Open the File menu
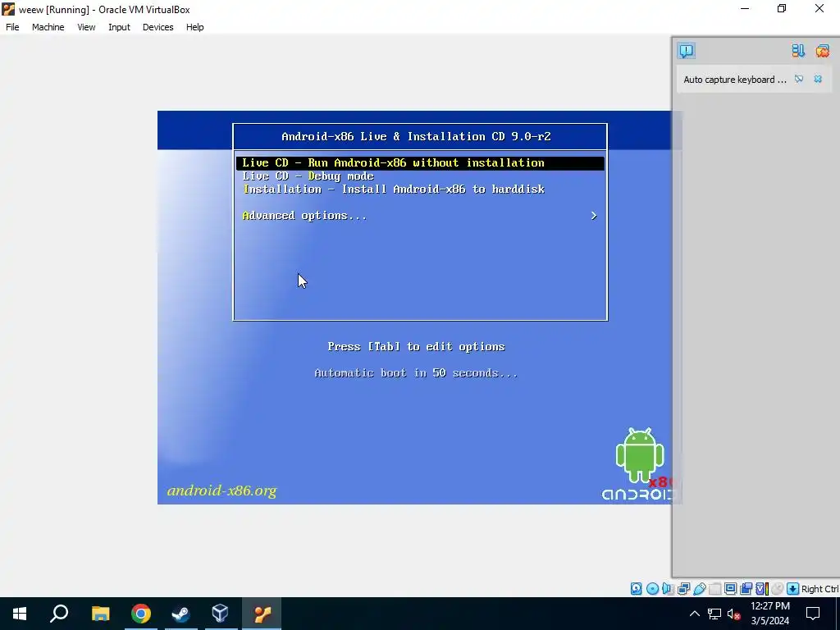 click(x=12, y=27)
